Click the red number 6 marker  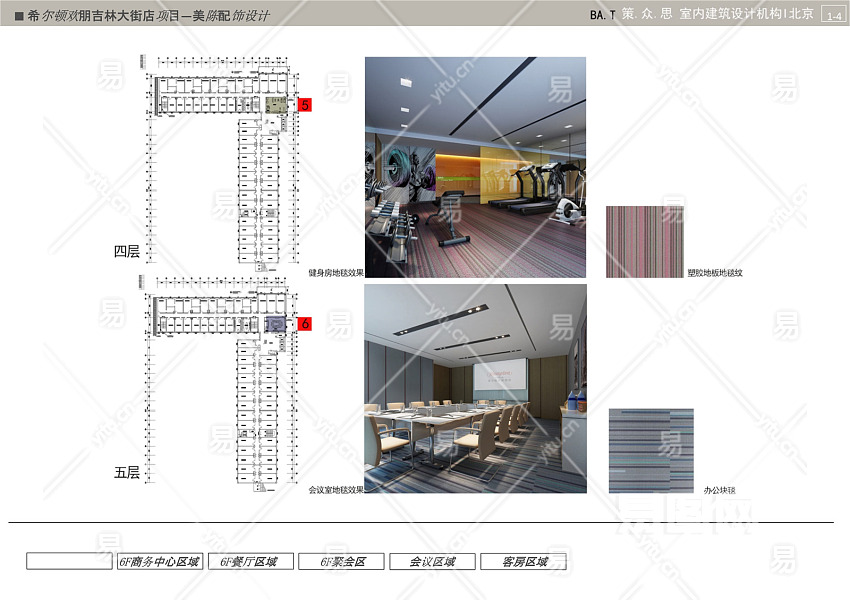305,324
